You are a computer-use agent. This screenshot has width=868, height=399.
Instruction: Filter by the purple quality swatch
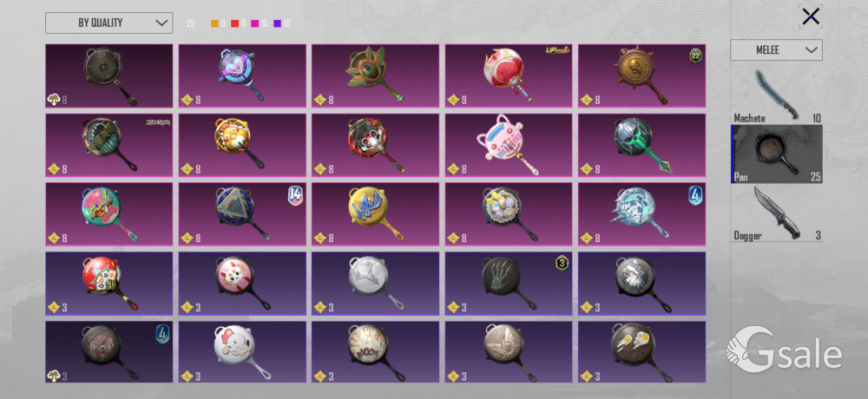point(278,23)
